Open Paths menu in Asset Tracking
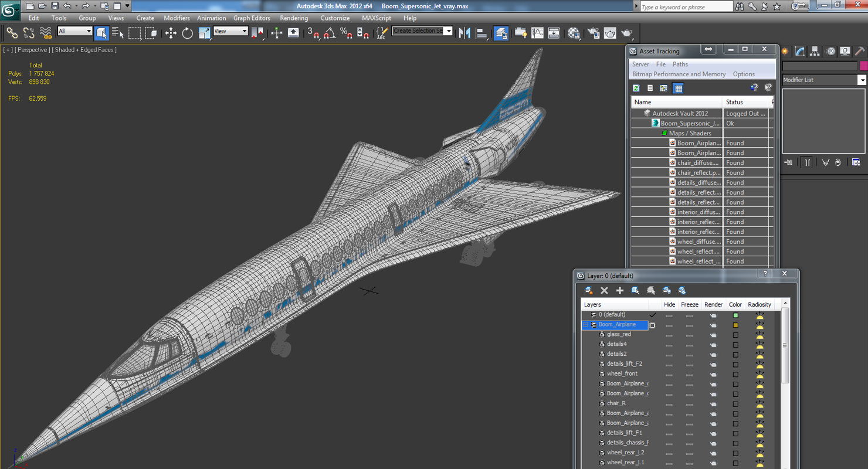The height and width of the screenshot is (469, 868). [x=680, y=64]
